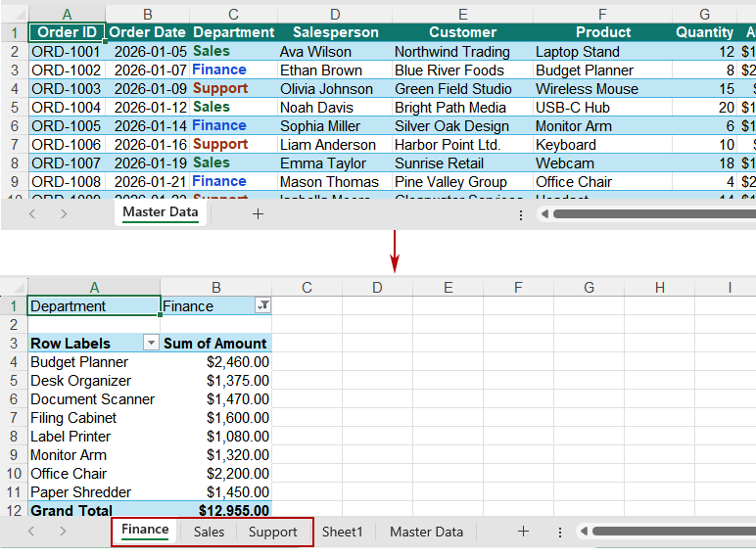Click cell ORD-1003

(67, 89)
